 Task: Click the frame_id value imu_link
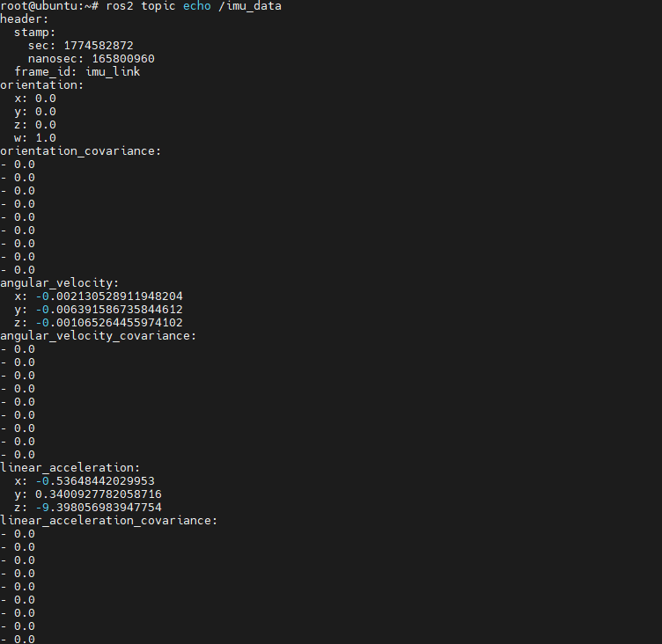113,72
